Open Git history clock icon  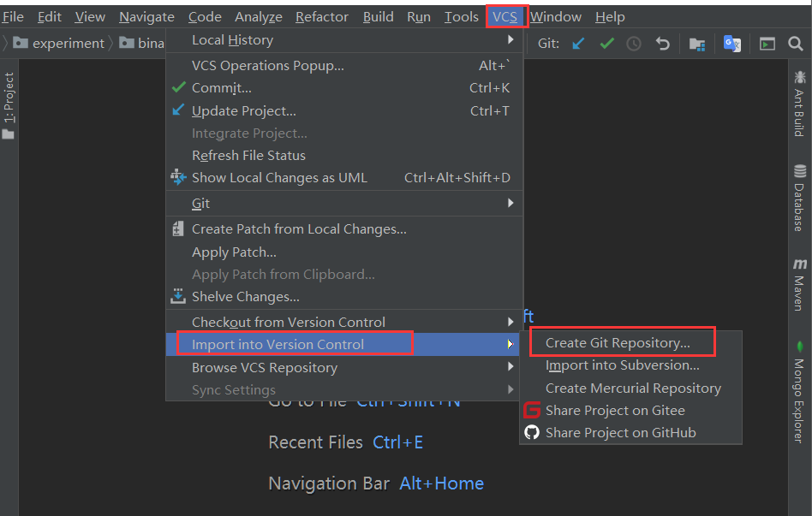(634, 44)
